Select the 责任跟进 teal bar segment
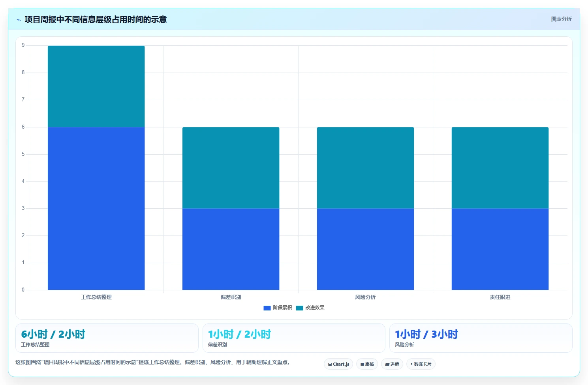The width and height of the screenshot is (588, 385). tap(500, 168)
